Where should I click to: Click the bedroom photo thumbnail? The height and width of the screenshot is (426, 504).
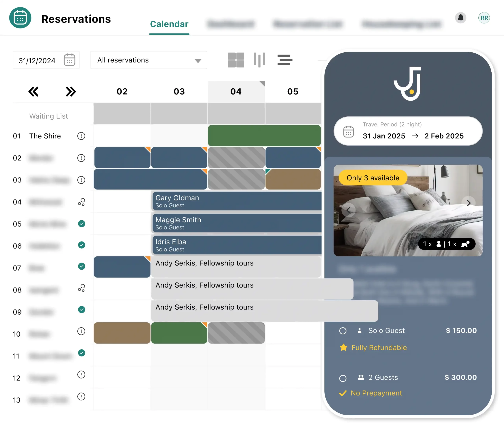(408, 210)
